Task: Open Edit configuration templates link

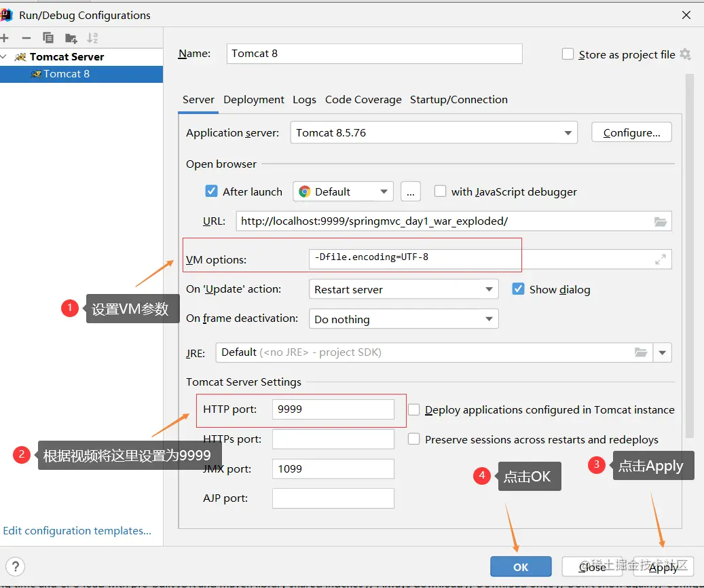Action: pyautogui.click(x=77, y=530)
